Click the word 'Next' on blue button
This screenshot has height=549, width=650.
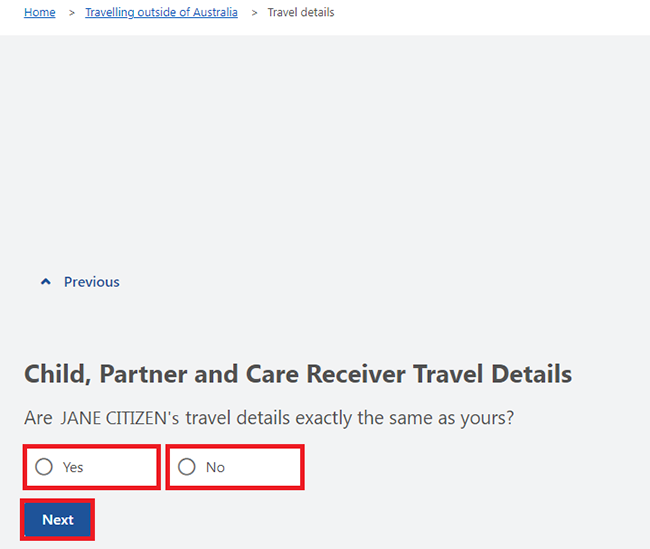pos(58,520)
